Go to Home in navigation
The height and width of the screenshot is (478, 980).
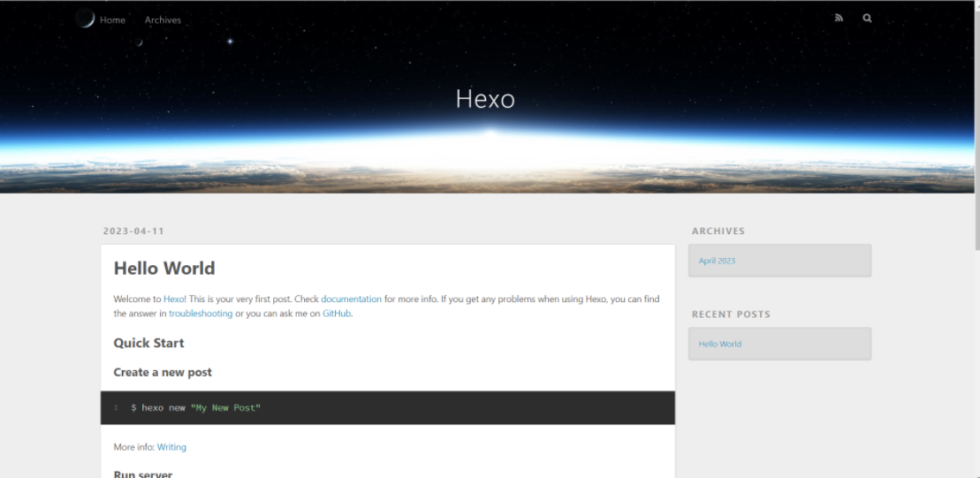(x=112, y=19)
